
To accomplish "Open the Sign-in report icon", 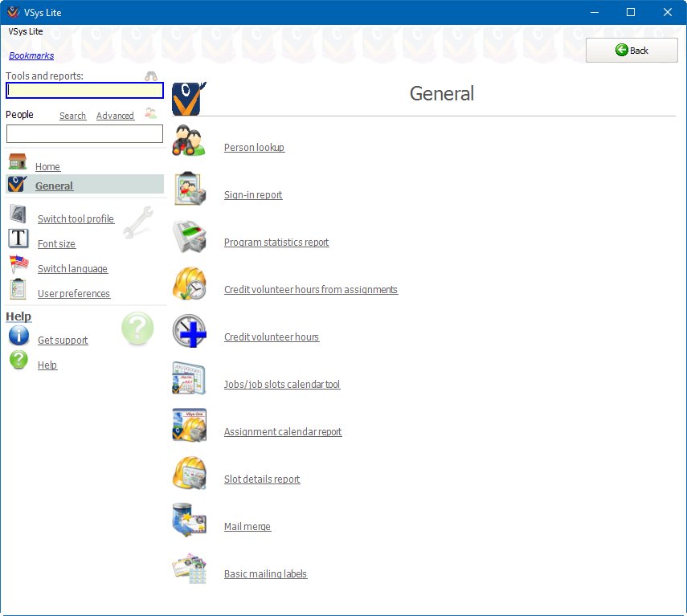I will tap(190, 190).
